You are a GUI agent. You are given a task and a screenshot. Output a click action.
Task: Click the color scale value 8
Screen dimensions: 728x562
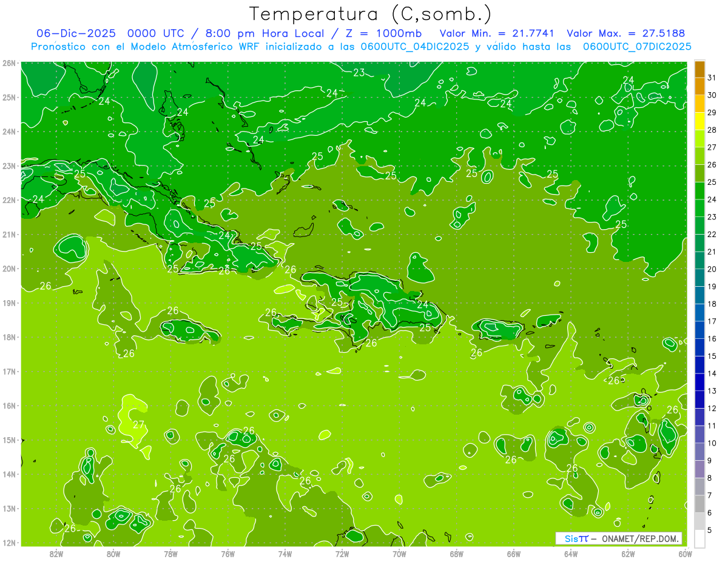710,478
